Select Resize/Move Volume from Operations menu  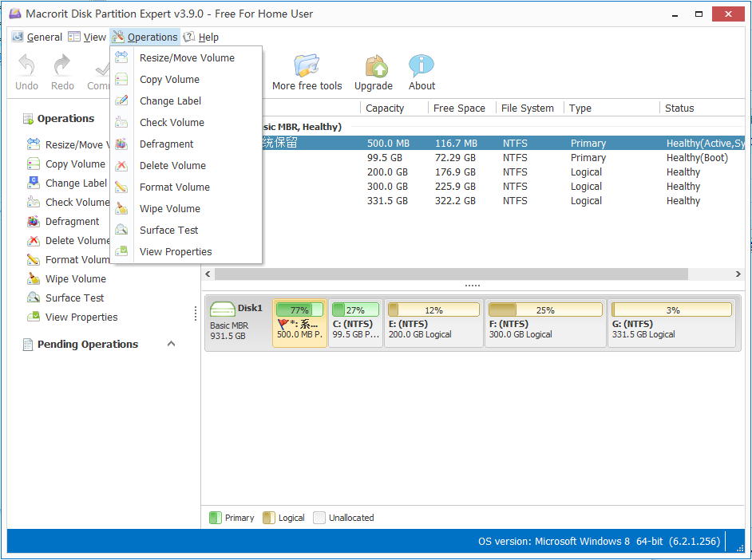click(x=187, y=57)
